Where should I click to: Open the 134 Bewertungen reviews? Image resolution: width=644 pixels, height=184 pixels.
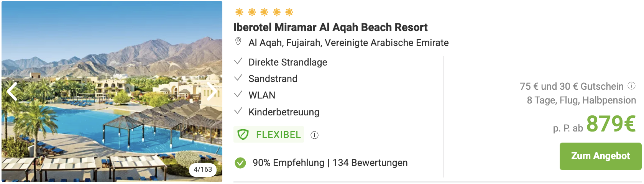[370, 163]
